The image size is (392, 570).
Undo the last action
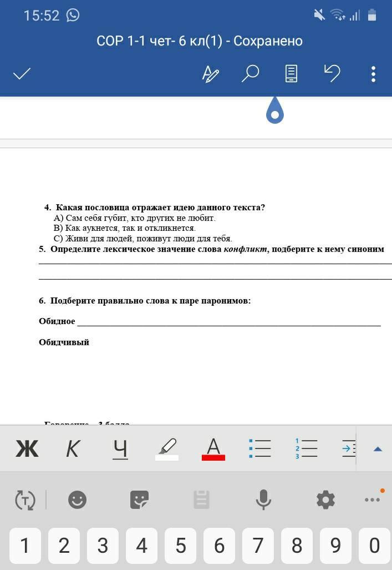point(332,73)
